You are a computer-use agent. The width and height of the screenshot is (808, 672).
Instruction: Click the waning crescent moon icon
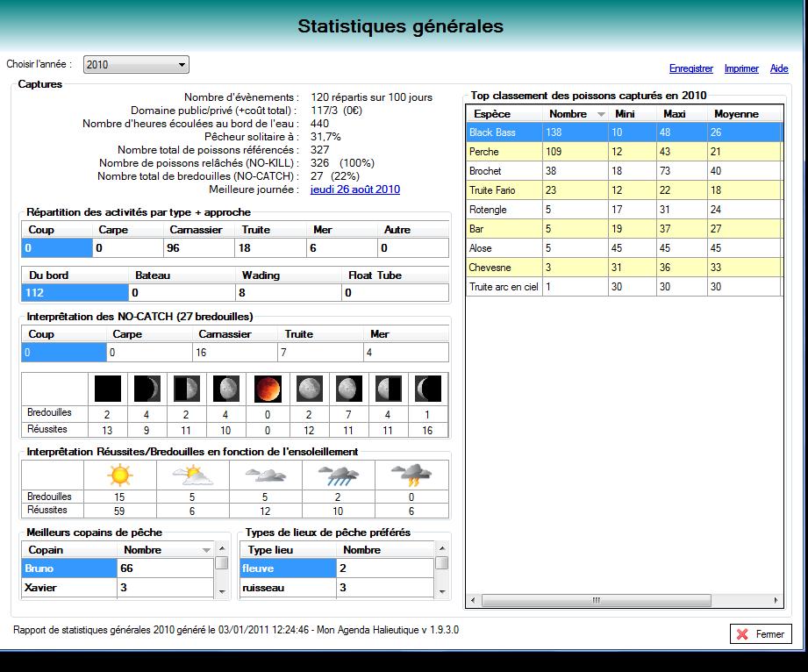[428, 389]
